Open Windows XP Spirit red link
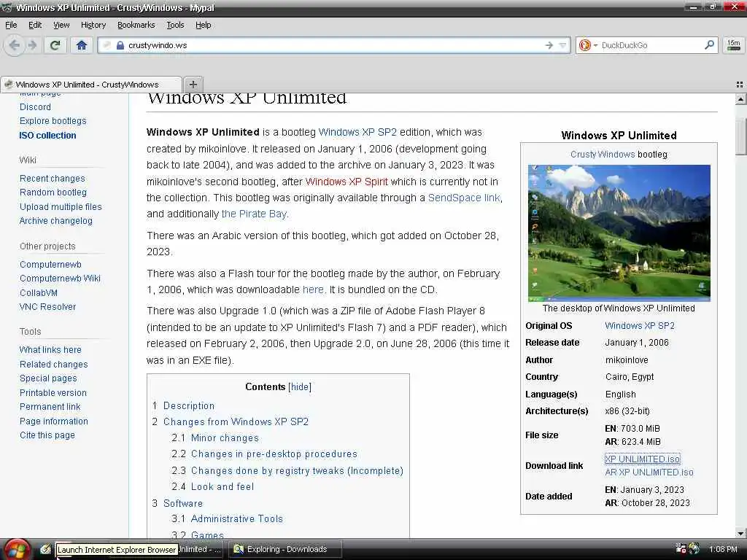 347,182
